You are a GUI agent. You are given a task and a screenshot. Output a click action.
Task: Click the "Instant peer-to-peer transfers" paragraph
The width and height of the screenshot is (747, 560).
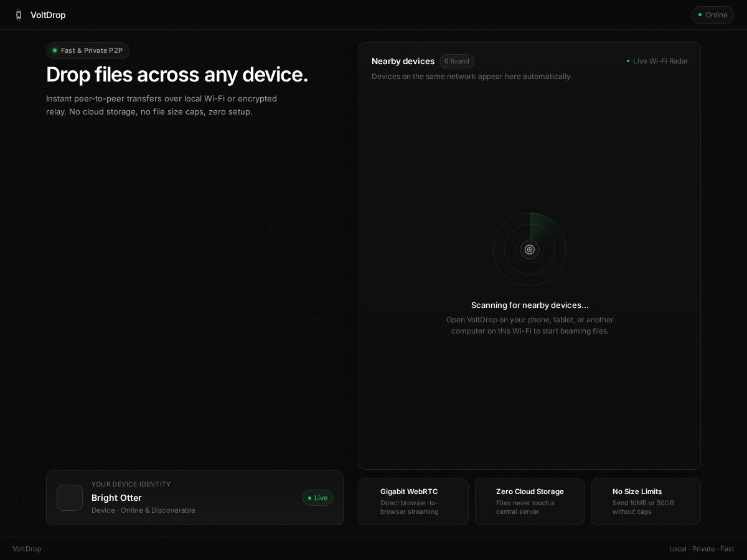click(x=162, y=105)
